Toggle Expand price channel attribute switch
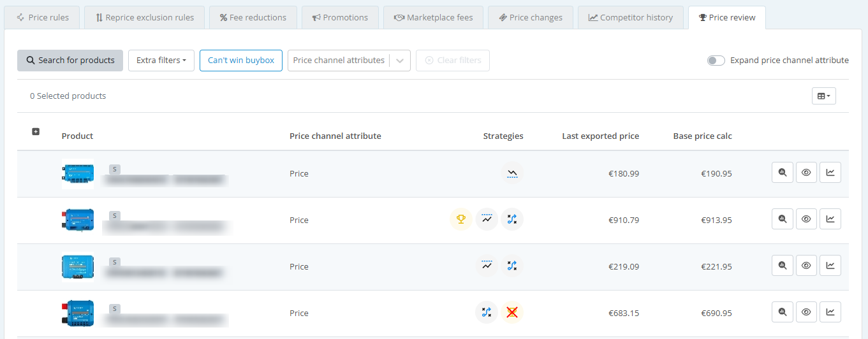 [716, 61]
